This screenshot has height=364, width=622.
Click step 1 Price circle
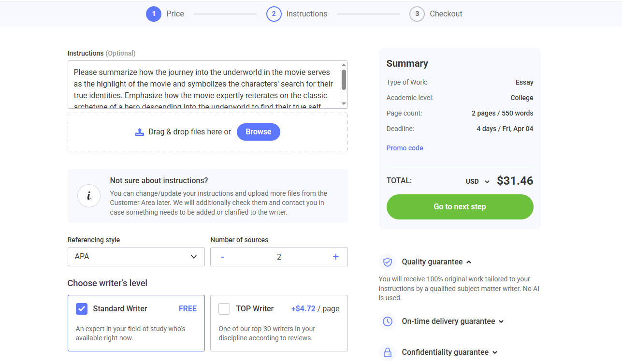[154, 14]
